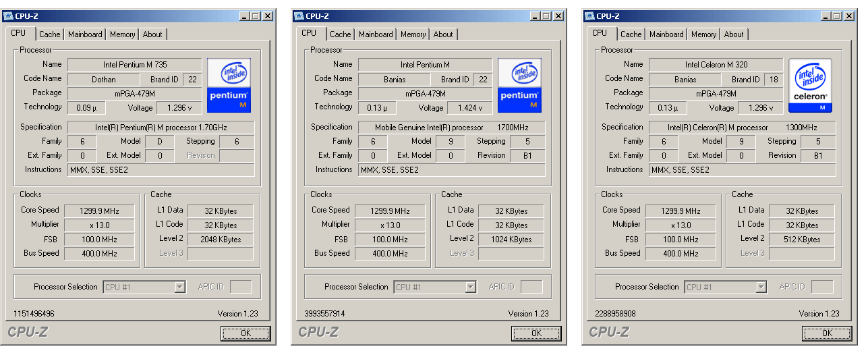Image resolution: width=868 pixels, height=357 pixels.
Task: Open Cache tab in Banias Pentium M window
Action: 341,34
